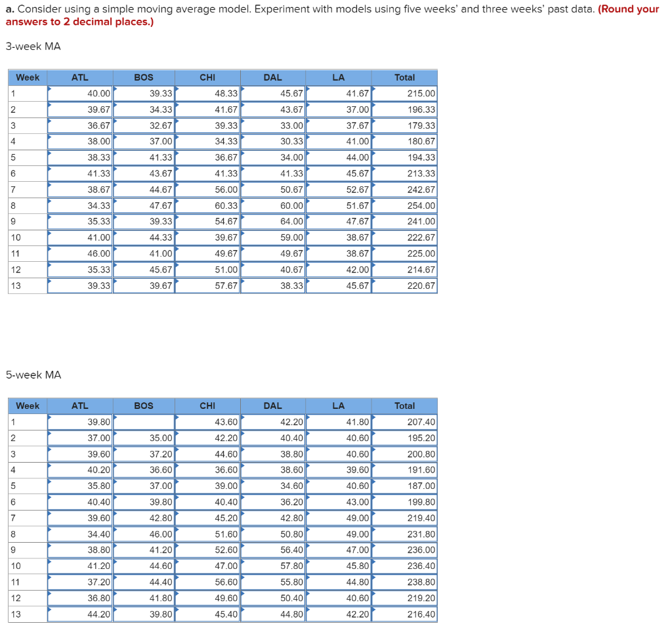Viewport: 672px width, 630px height.
Task: Click 3-week MA CHI week 7 cell 56.00
Action: coord(207,190)
